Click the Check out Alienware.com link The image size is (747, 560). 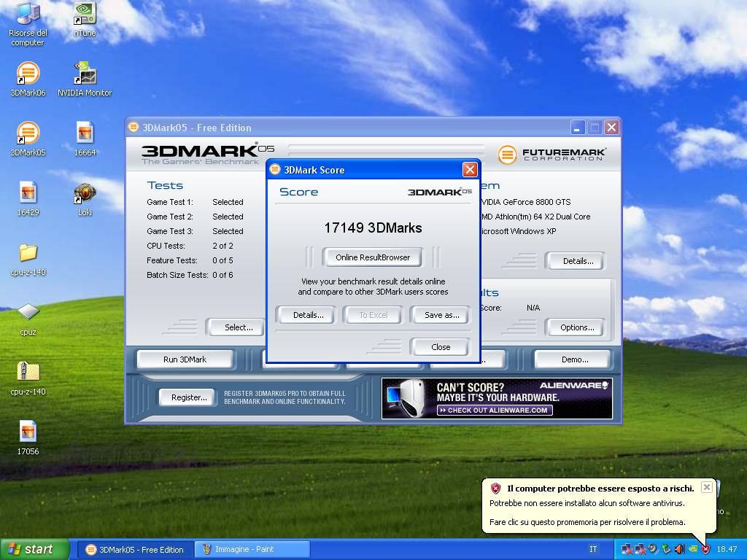495,410
